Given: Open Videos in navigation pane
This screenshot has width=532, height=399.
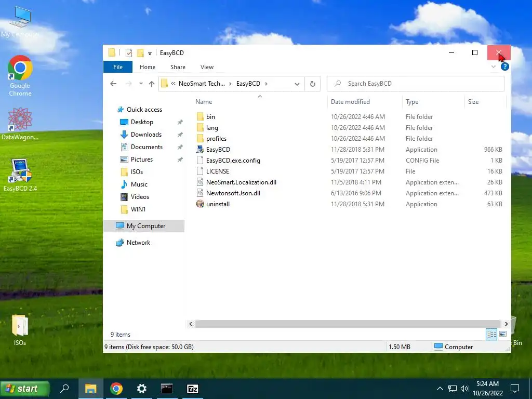Looking at the screenshot, I should 140,197.
